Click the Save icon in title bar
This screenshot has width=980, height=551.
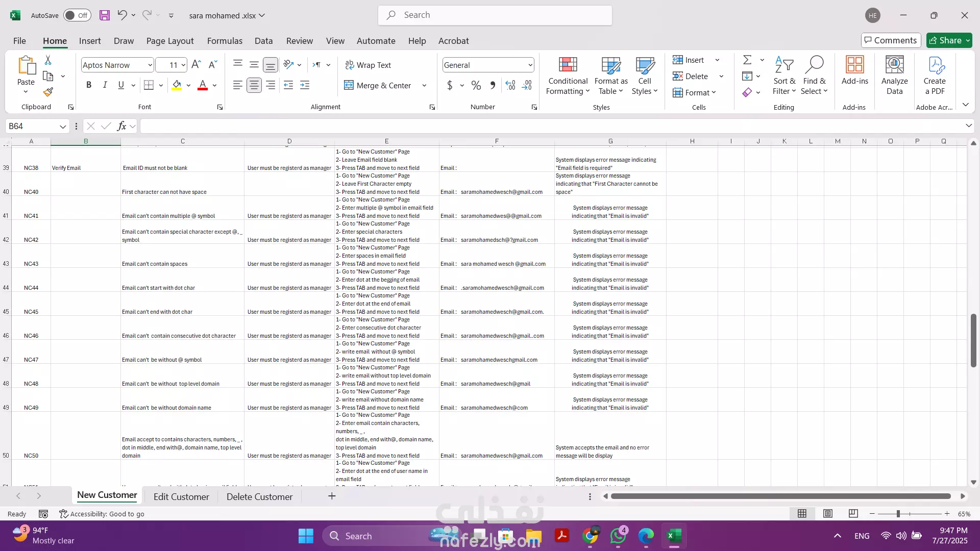coord(105,15)
